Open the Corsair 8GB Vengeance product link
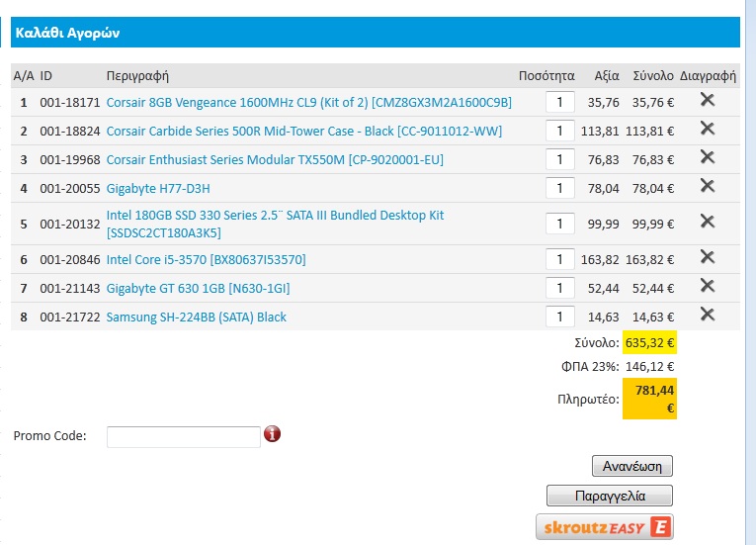The image size is (756, 545). click(308, 102)
